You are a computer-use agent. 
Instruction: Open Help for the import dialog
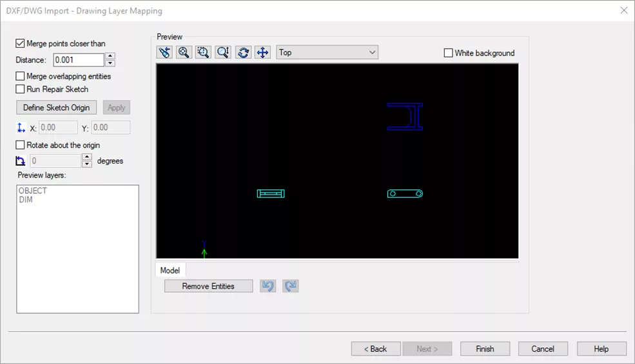coord(601,349)
